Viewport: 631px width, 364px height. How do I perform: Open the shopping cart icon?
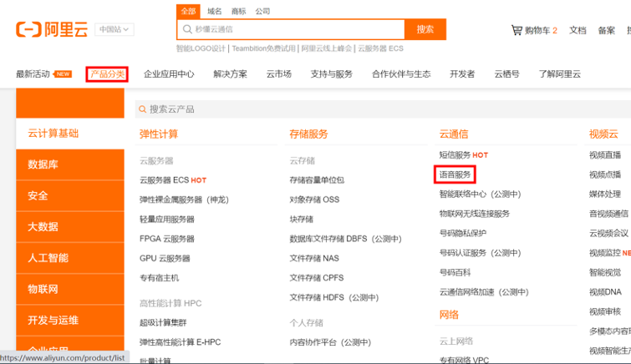pos(517,30)
